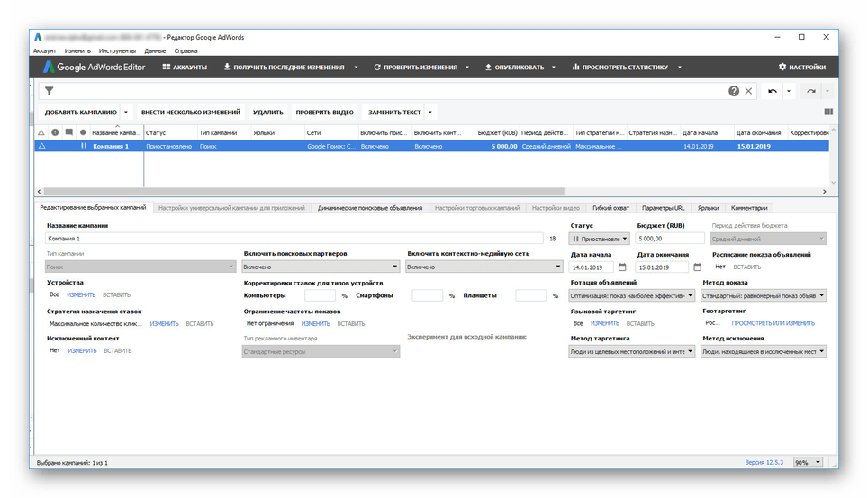The width and height of the screenshot is (868, 498).
Task: Open the Изменить menu
Action: coord(77,51)
